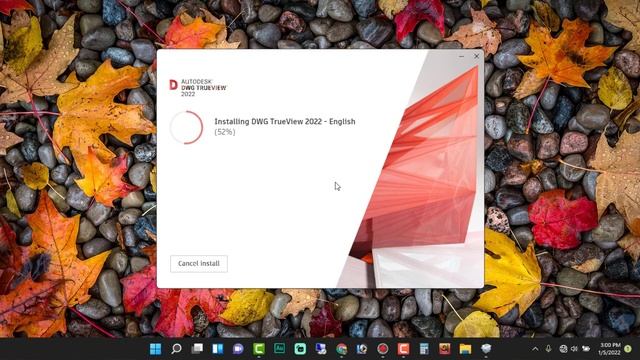
Task: Minimize the DWG TrueView installer window
Action: coord(461,56)
